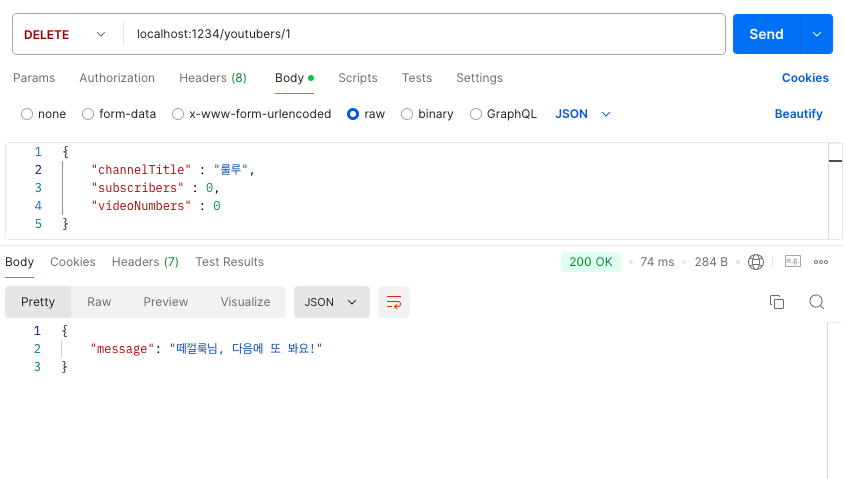844x479 pixels.
Task: Open the Headers (8) request tab
Action: coord(213,78)
